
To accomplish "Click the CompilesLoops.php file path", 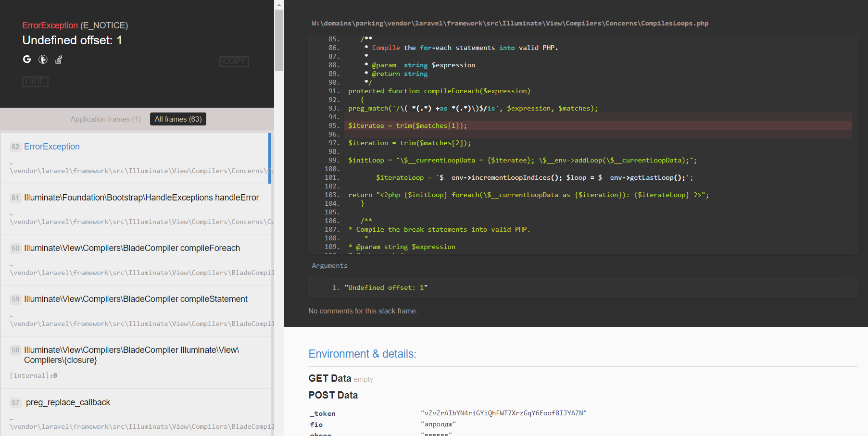I will (x=510, y=23).
